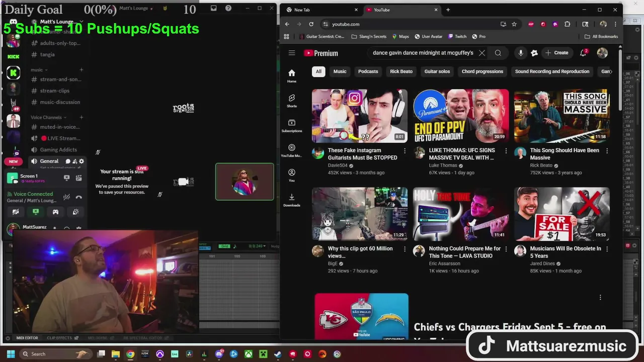Click the YouTube search magnifier button

(x=498, y=53)
